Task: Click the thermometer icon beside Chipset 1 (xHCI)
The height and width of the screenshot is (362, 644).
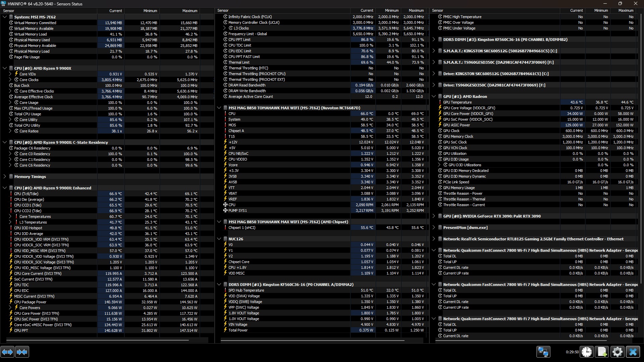Action: 225,228
